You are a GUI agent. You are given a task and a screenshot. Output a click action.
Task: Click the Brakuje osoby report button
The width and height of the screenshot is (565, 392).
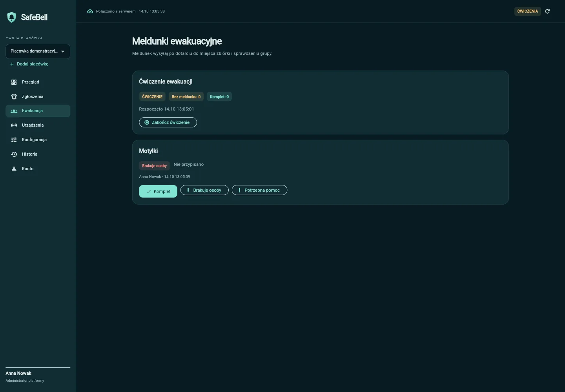(x=204, y=190)
